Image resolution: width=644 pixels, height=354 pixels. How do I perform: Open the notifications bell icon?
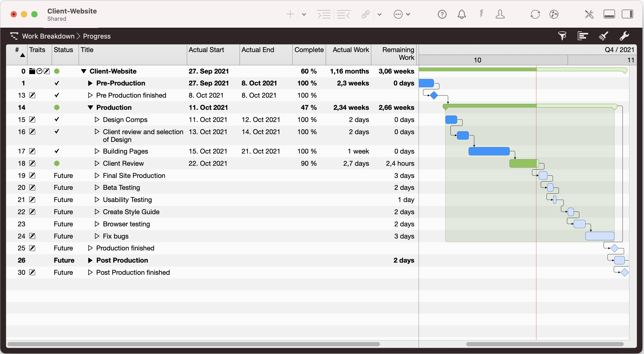(x=462, y=15)
